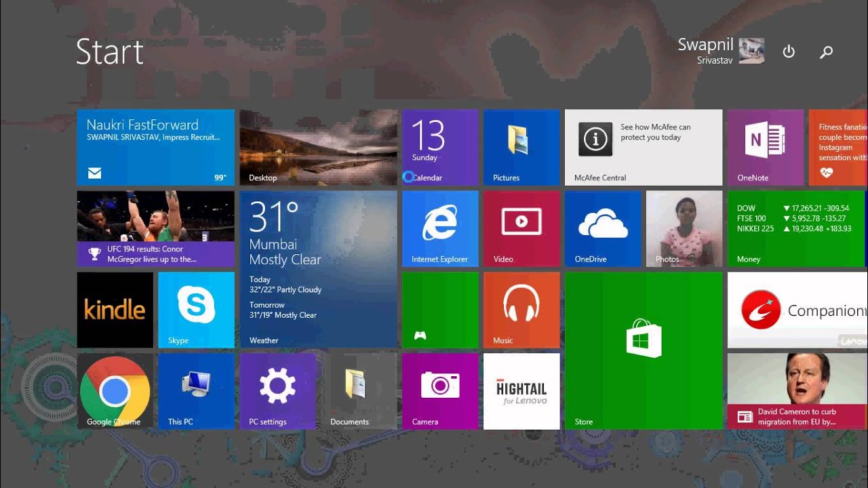This screenshot has width=868, height=488.
Task: Open News tile about David Cameron
Action: click(x=797, y=391)
